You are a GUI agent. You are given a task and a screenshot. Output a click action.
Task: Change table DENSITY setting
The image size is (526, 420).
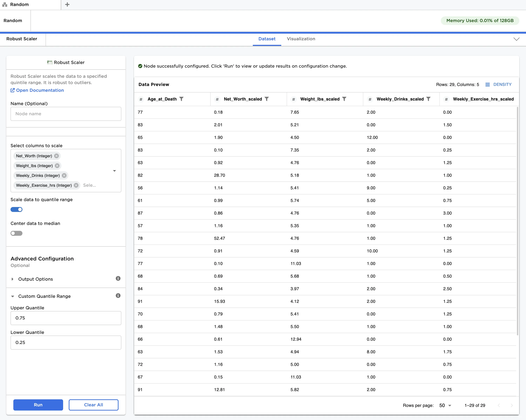pyautogui.click(x=498, y=85)
